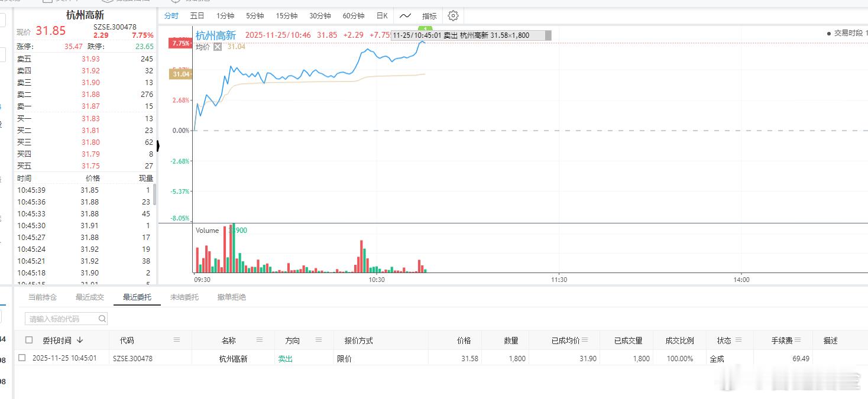Click the green trade marker on chart
Image resolution: width=868 pixels, height=399 pixels.
click(x=425, y=28)
